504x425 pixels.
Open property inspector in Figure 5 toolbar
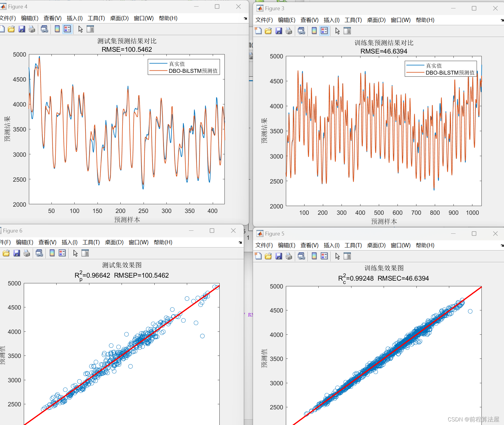347,256
